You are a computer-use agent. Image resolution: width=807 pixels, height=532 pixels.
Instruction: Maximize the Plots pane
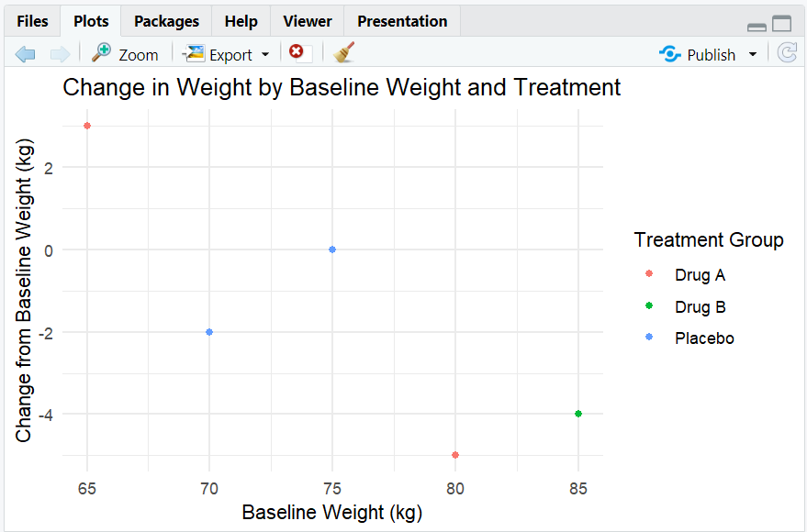click(x=782, y=24)
